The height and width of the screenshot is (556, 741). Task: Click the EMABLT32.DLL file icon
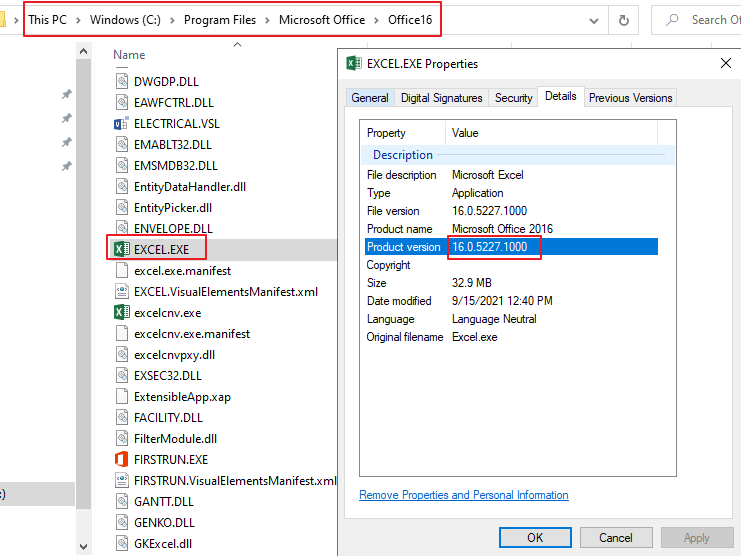pyautogui.click(x=122, y=144)
